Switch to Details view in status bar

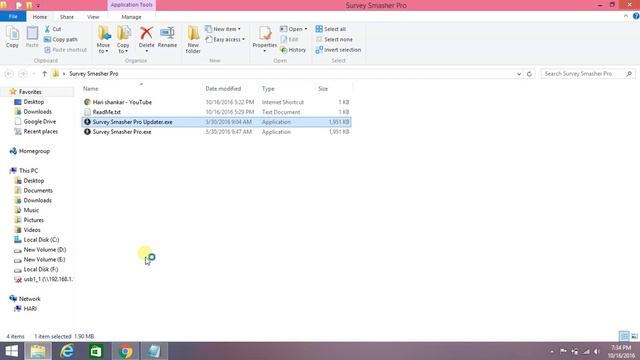coord(624,336)
